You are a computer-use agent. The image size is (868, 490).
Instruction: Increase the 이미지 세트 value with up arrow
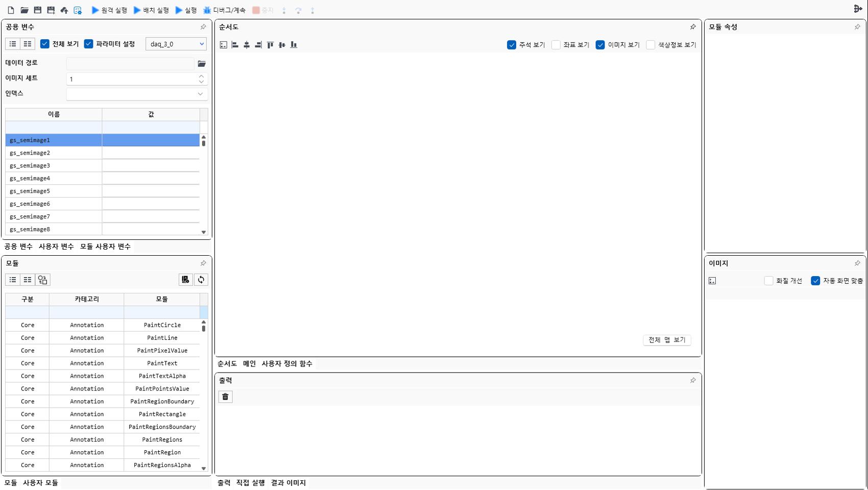[x=201, y=76]
